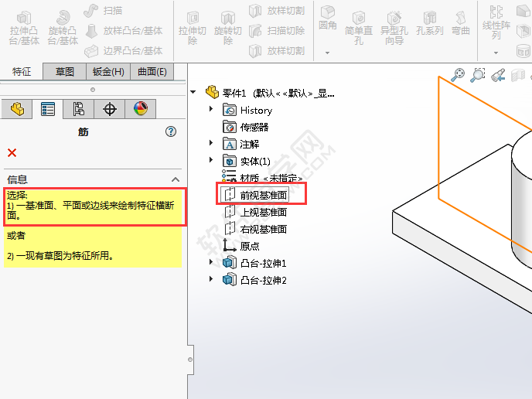Select the Swept Boss (扫描) tool
This screenshot has width=532, height=399.
(103, 11)
